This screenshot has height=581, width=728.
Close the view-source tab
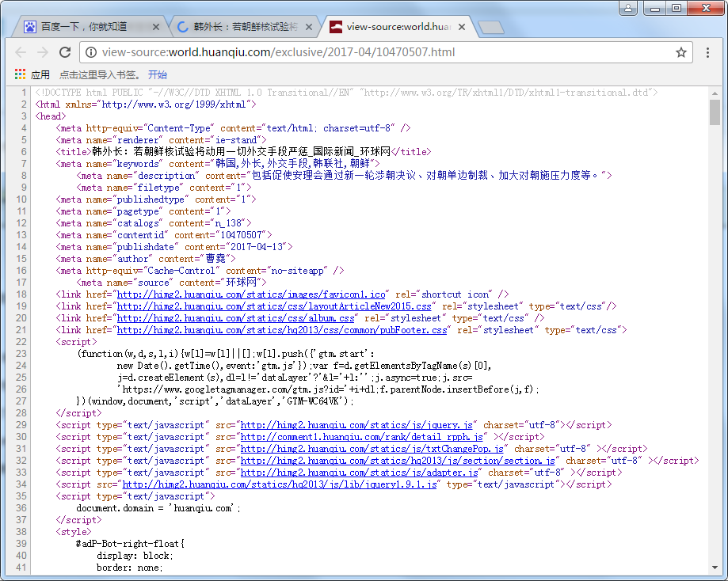[461, 27]
